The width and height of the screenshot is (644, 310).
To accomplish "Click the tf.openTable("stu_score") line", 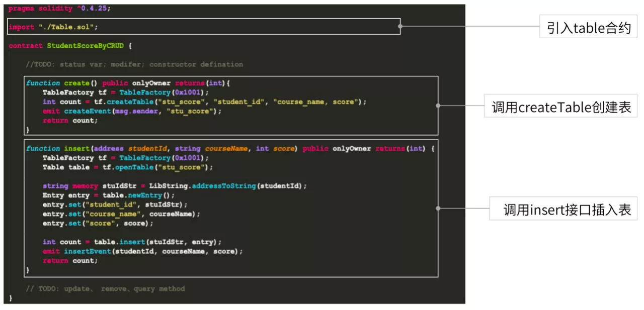I will pos(128,167).
